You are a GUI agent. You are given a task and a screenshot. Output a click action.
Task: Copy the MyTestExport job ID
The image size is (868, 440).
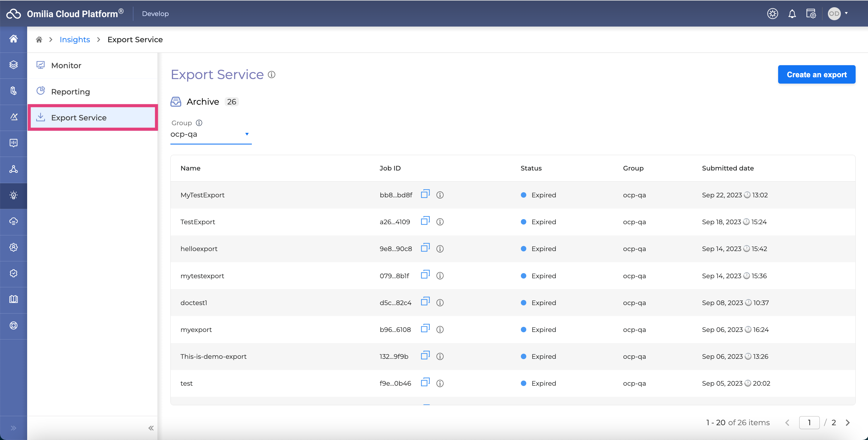click(x=425, y=194)
